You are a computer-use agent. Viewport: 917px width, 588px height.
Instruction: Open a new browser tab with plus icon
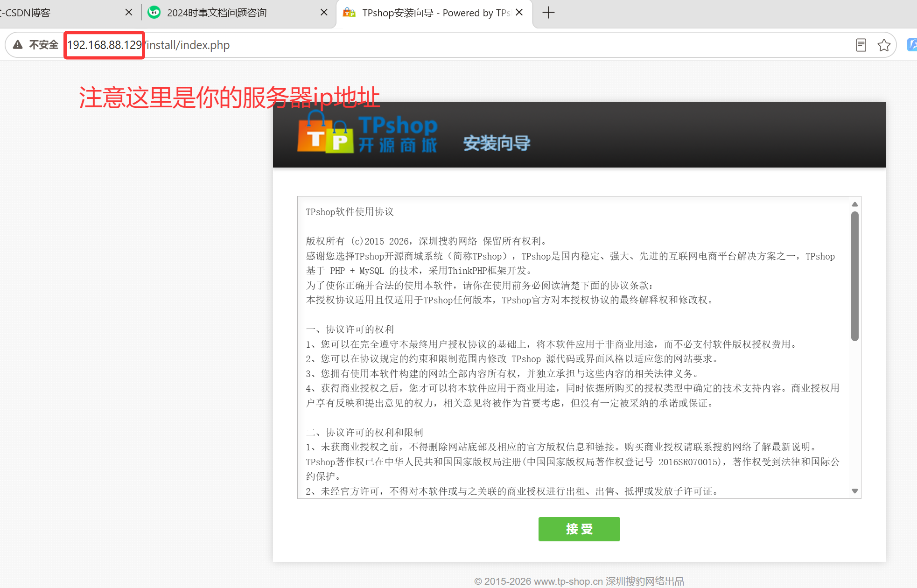549,13
